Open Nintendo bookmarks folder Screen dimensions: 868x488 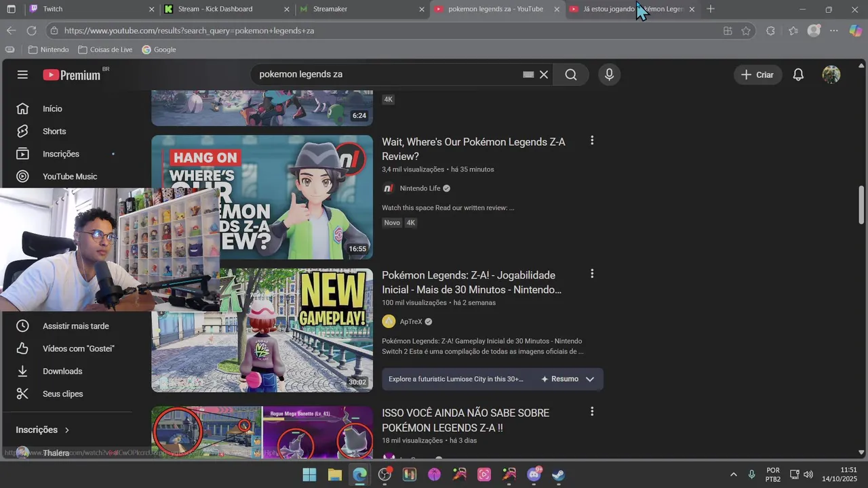click(49, 49)
